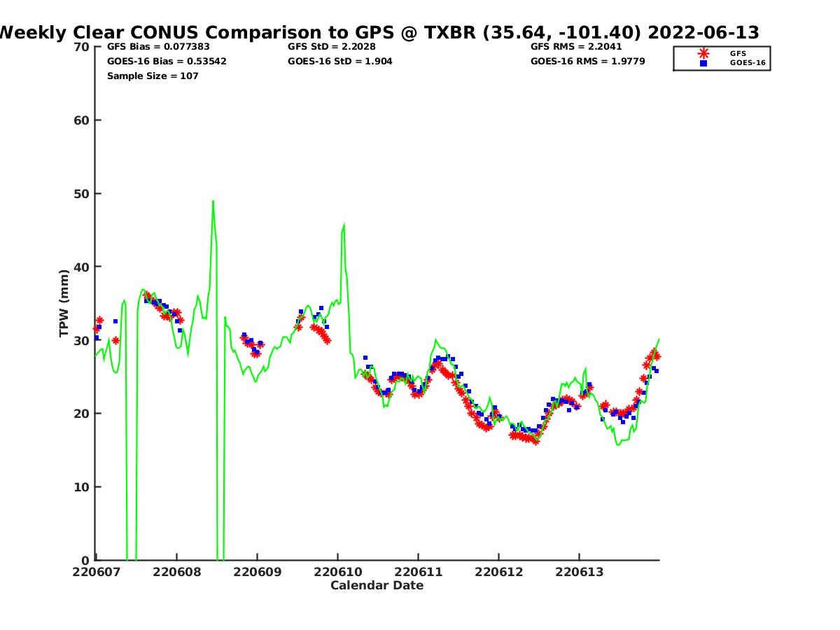
Task: Click the 220610 x-axis tick label
Action: pos(337,572)
